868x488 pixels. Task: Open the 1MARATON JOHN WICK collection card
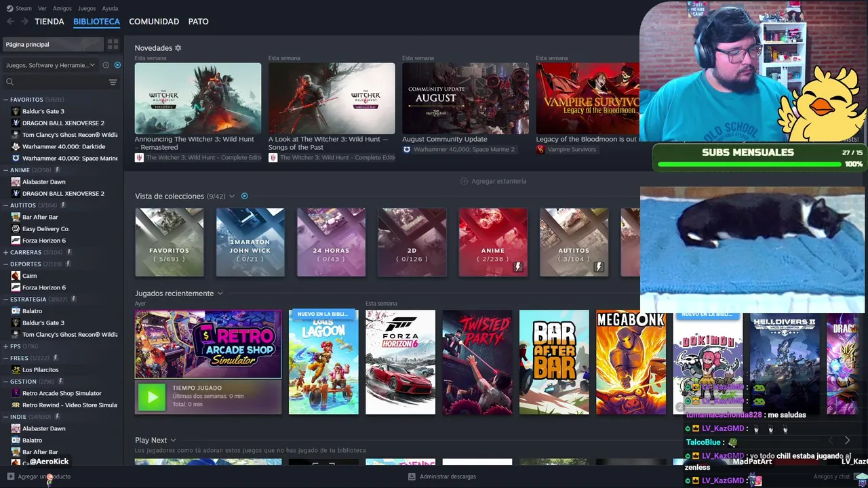(250, 243)
